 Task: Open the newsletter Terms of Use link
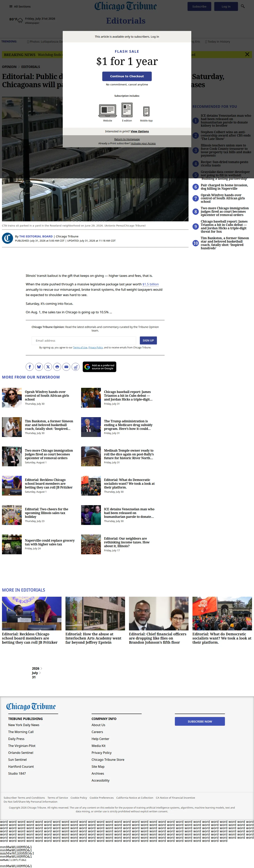tap(80, 347)
